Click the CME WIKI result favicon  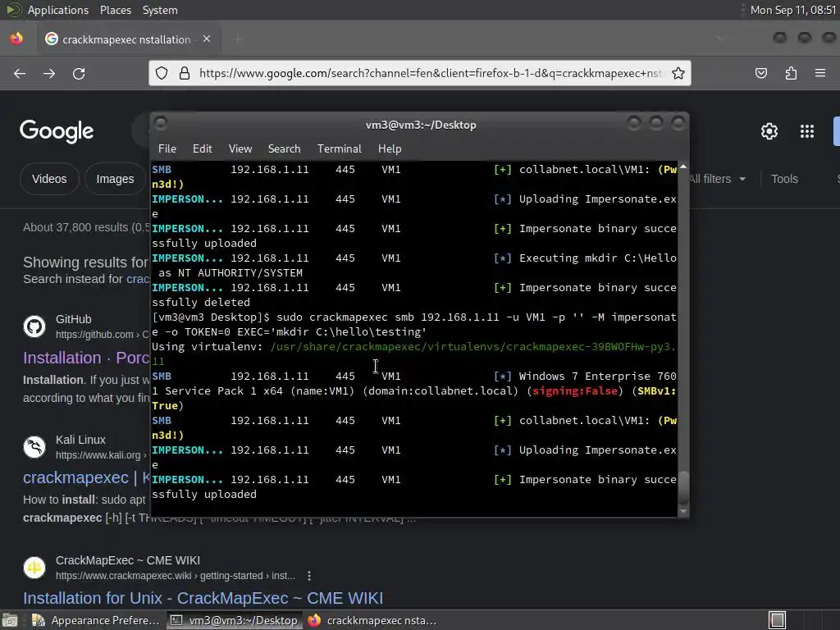pyautogui.click(x=34, y=568)
